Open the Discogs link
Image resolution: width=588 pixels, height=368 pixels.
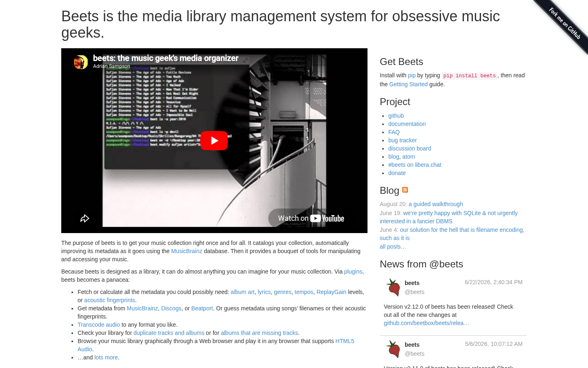tap(171, 308)
